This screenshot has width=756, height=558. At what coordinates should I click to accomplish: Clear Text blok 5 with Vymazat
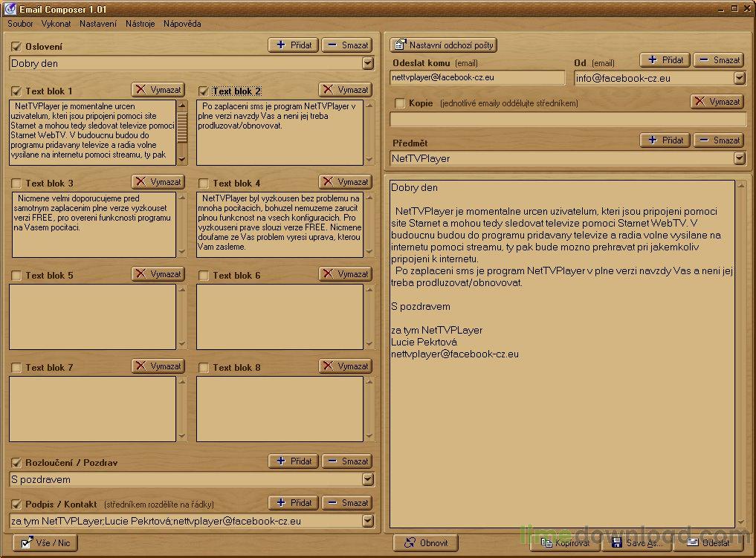[x=158, y=273]
